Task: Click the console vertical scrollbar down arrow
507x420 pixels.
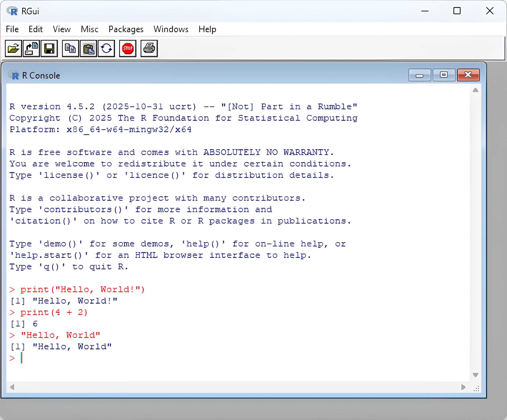Action: pos(475,375)
